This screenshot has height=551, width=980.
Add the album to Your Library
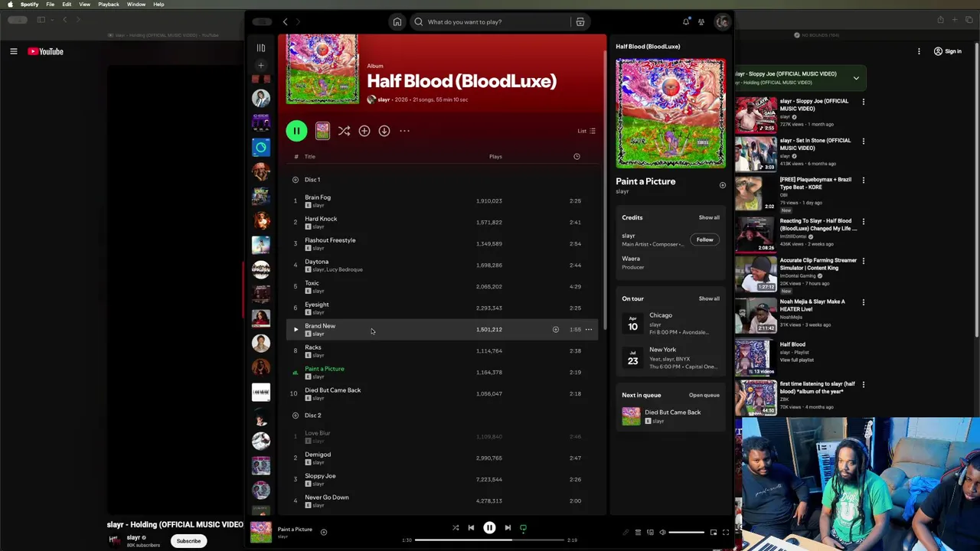tap(364, 131)
